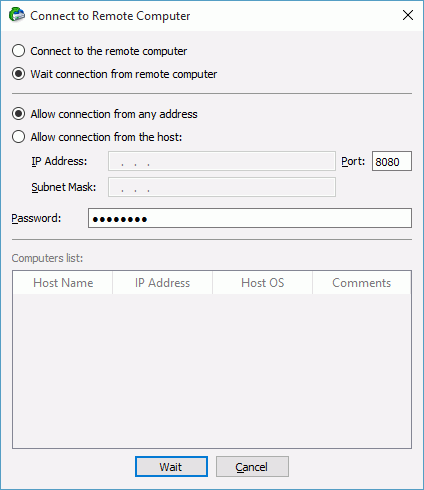This screenshot has width=424, height=490.
Task: Click the IP Address input field
Action: [x=222, y=161]
